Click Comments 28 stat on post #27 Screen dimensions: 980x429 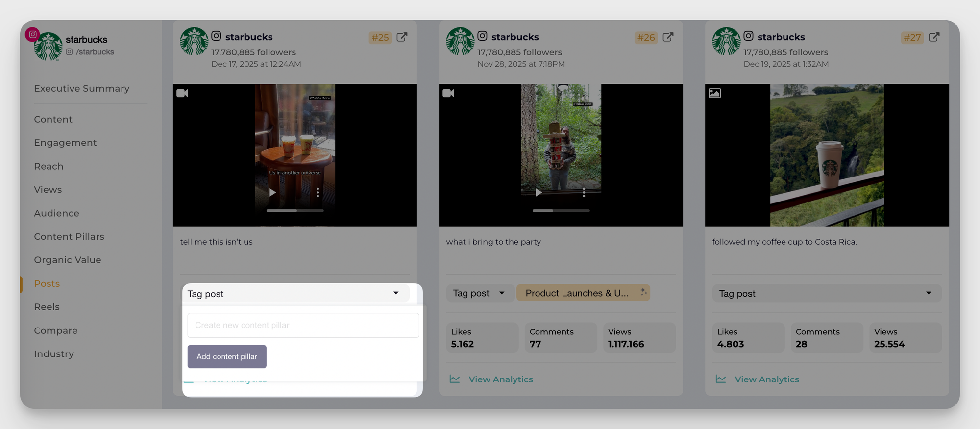827,337
